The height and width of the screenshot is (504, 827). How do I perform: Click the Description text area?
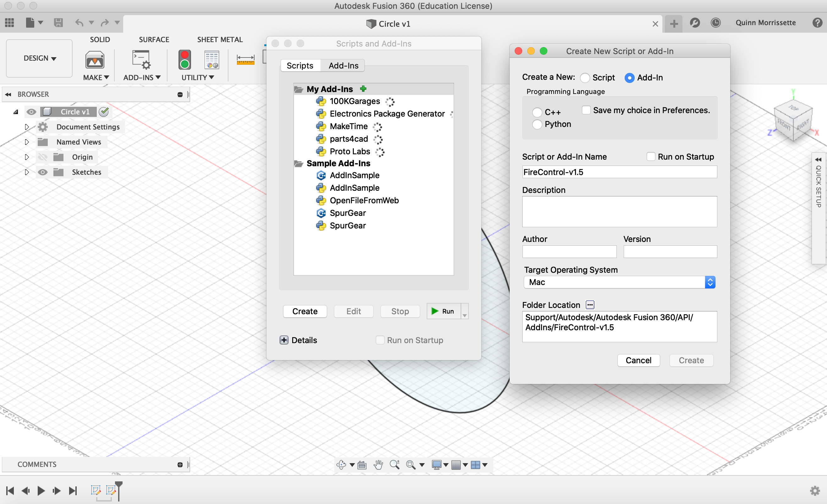click(619, 211)
